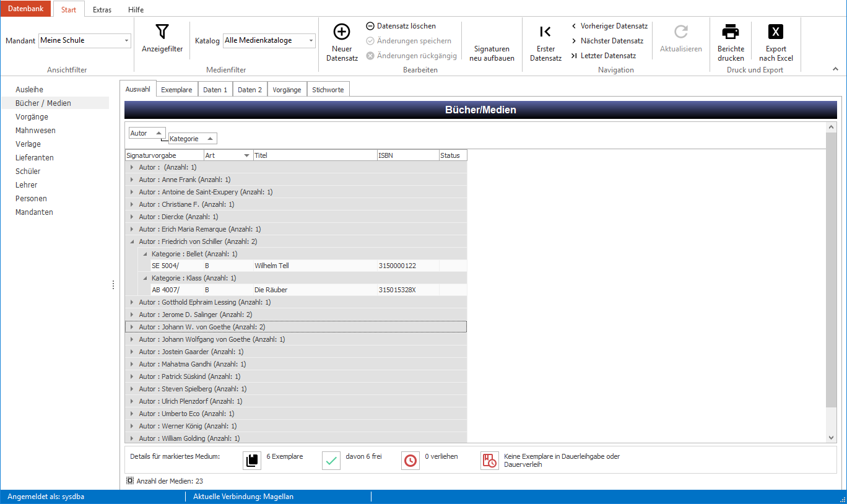
Task: Open the Anzeigefilter funnel icon
Action: 162,32
